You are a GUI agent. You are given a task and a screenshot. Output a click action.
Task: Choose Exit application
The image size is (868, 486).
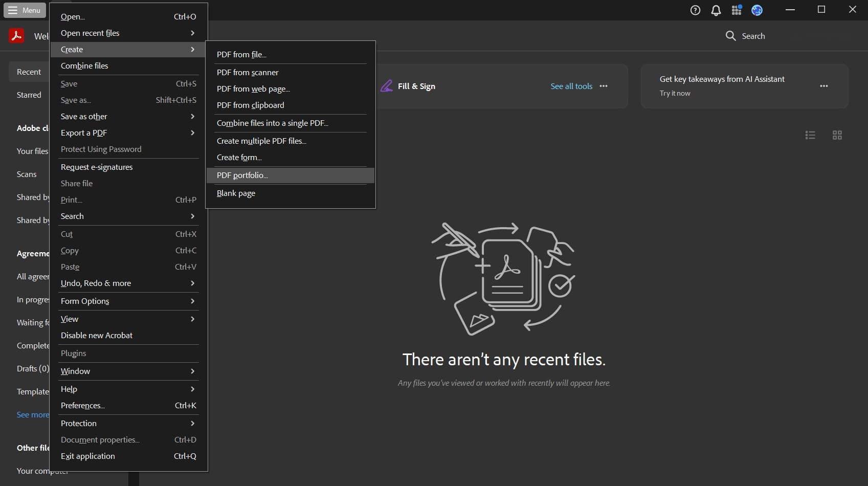click(128, 456)
